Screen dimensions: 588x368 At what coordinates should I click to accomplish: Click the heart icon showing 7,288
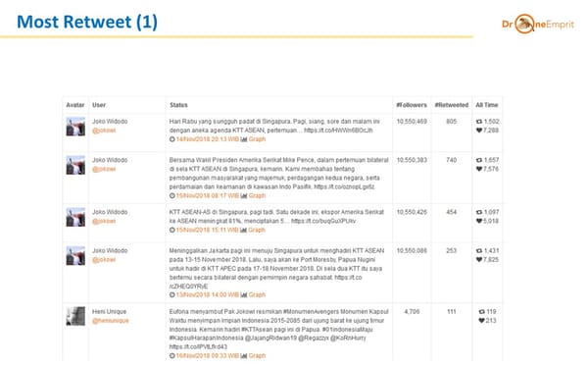click(x=479, y=131)
